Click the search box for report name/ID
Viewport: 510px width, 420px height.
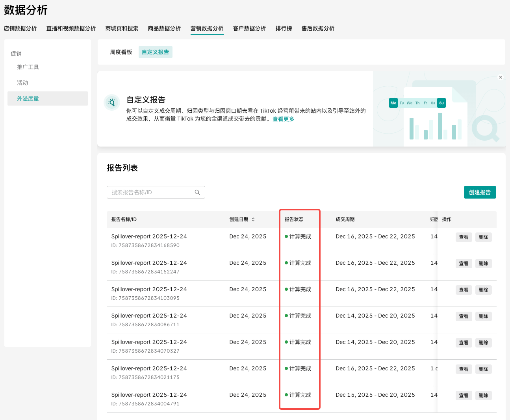click(152, 192)
